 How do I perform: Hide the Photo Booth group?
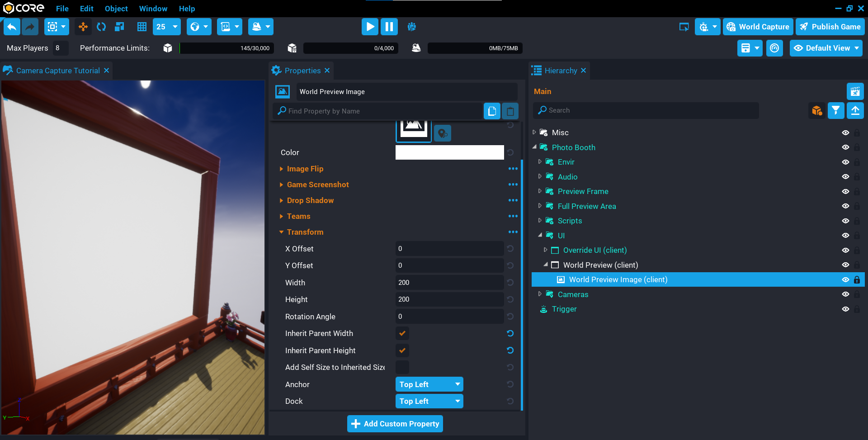click(846, 147)
